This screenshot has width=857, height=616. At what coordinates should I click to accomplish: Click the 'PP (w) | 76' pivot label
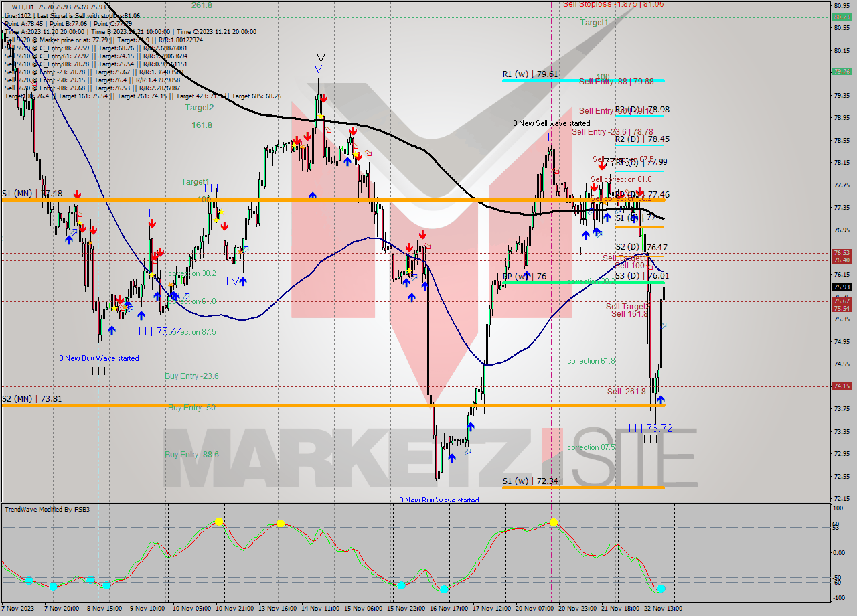pyautogui.click(x=524, y=276)
